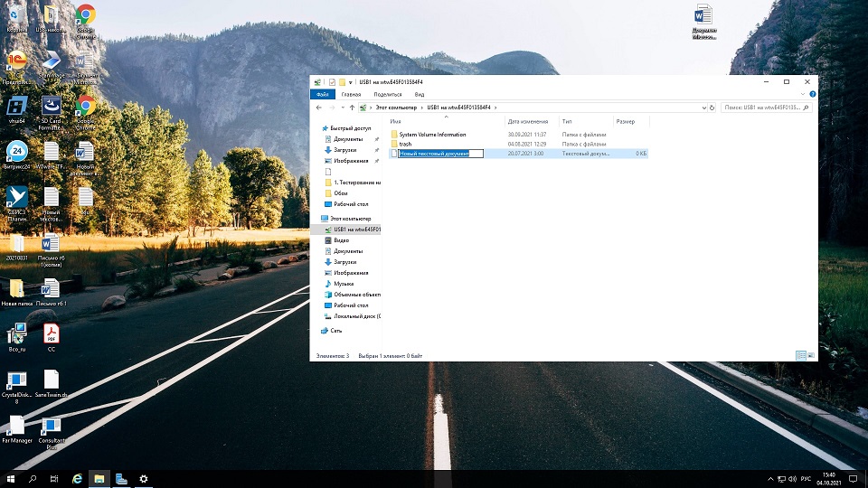Open the Битрикс24 desktop shortcut
The width and height of the screenshot is (868, 488).
point(16,152)
